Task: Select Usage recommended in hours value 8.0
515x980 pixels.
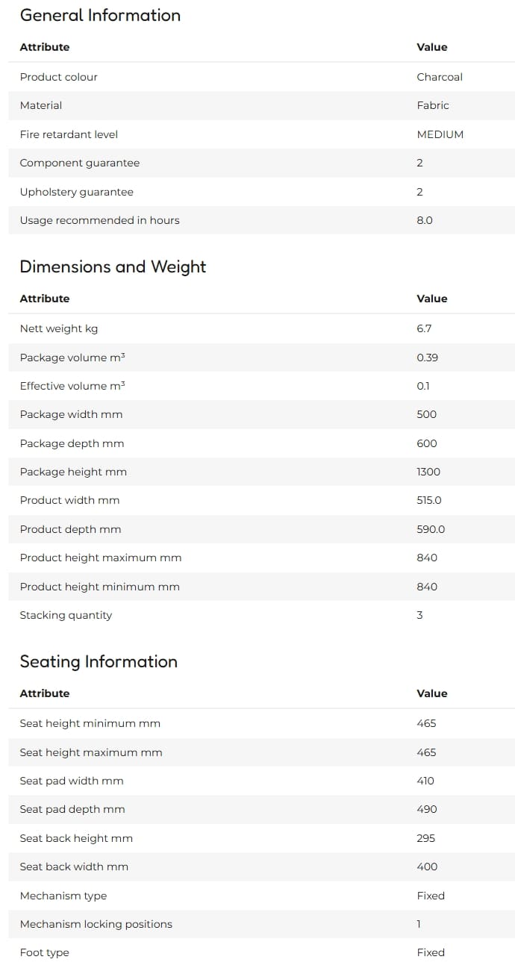Action: (425, 220)
